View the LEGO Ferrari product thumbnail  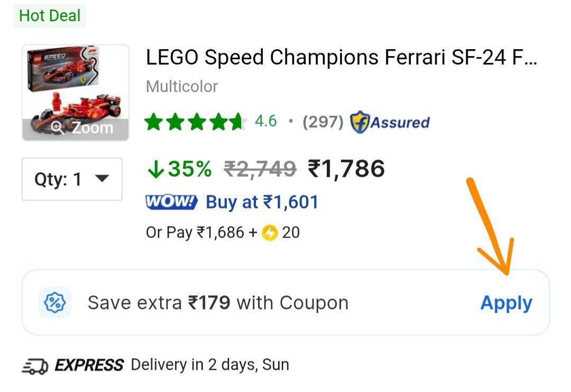click(x=75, y=85)
